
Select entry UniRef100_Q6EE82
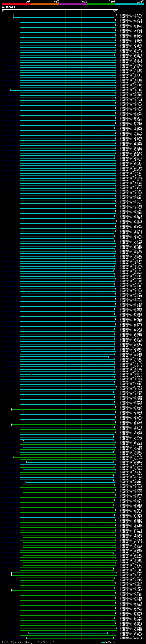coord(131,259)
